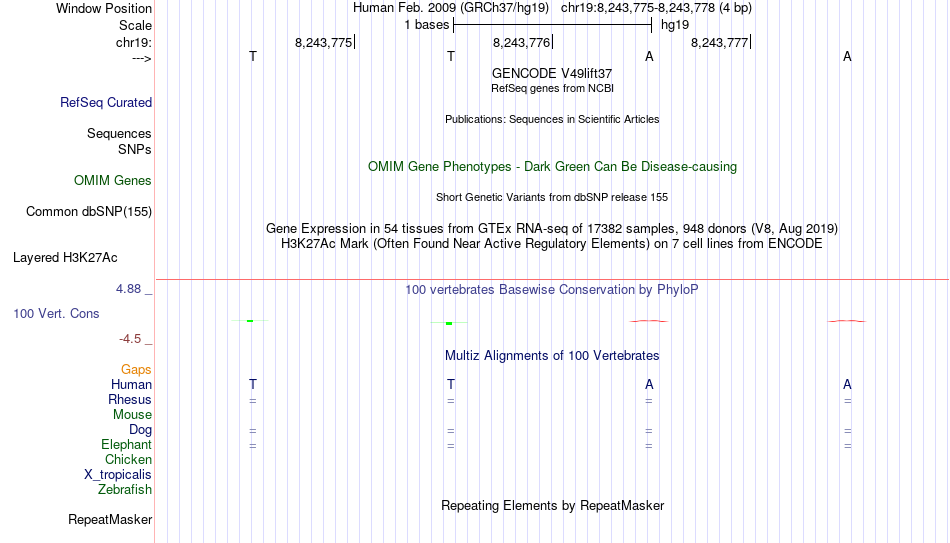Click the 4.88 PhyloP upper range value

coord(128,289)
